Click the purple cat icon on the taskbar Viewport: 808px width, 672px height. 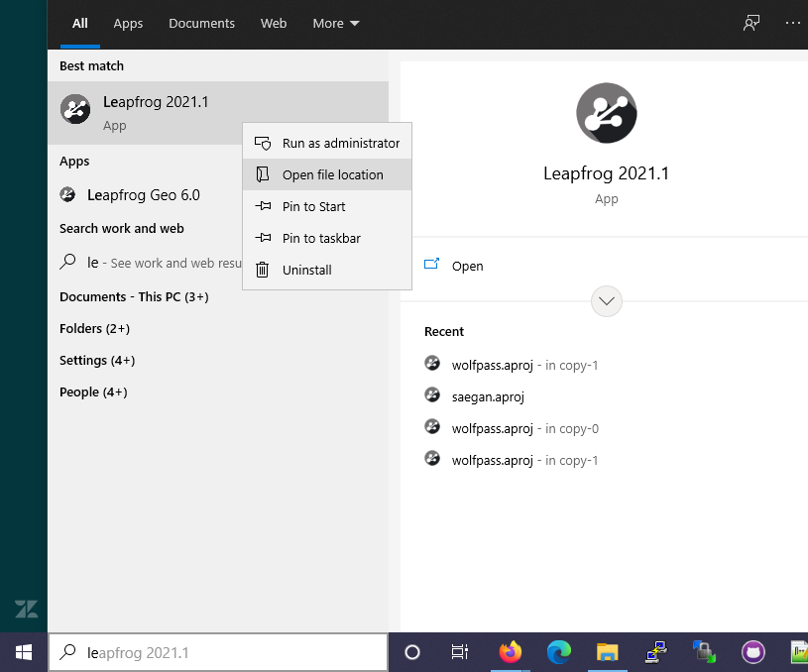pyautogui.click(x=753, y=652)
